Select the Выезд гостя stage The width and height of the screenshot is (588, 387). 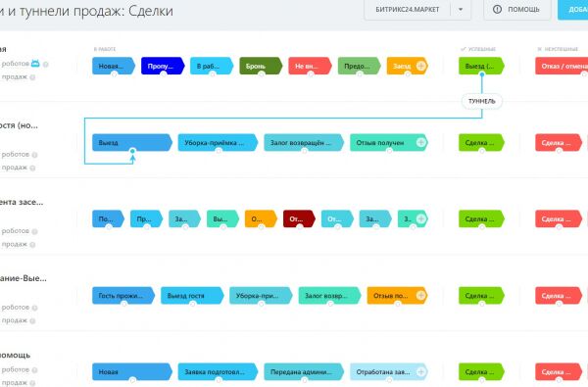192,296
